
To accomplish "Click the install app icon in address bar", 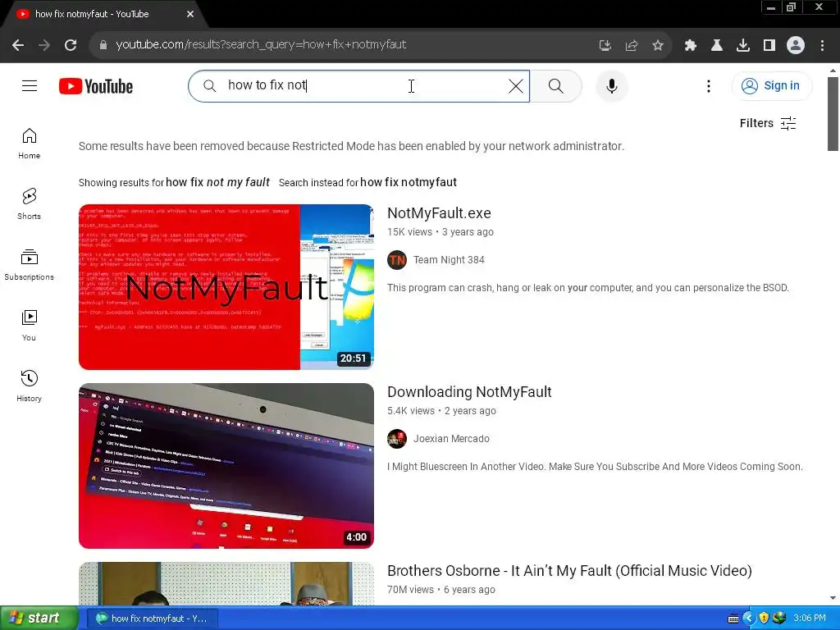I will (605, 46).
